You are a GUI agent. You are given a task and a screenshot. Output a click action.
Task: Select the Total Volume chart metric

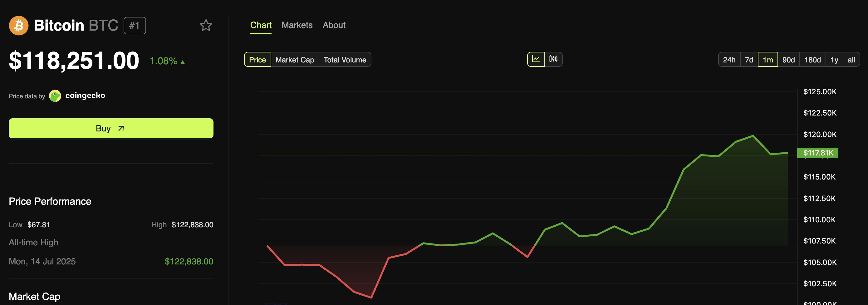[x=345, y=60]
